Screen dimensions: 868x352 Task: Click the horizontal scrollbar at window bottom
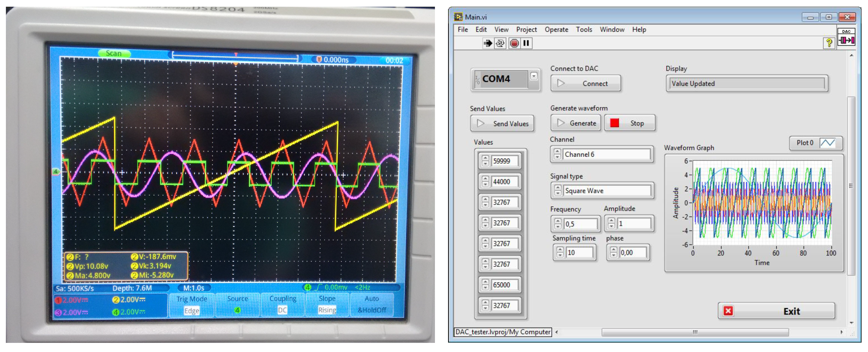point(695,332)
